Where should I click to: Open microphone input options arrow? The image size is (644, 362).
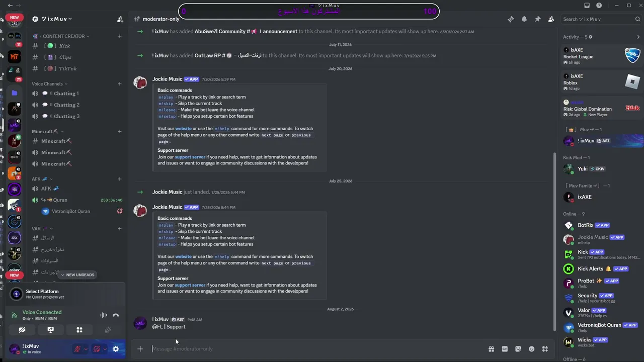coord(86,349)
